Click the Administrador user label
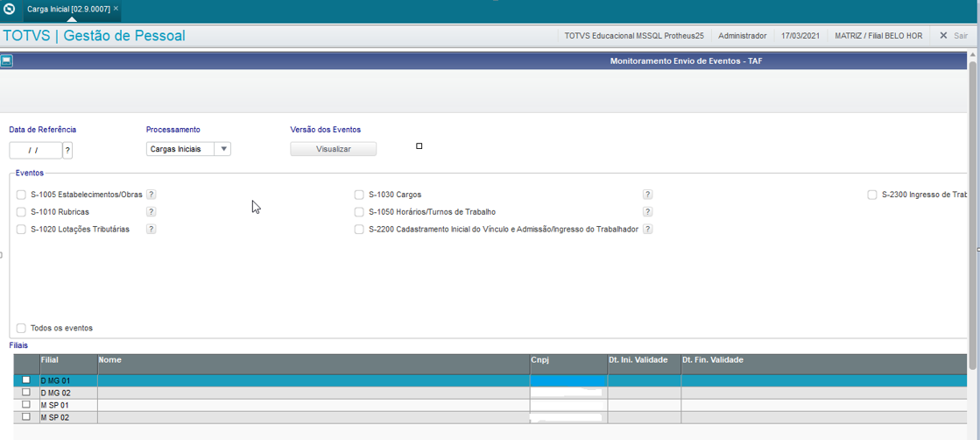This screenshot has height=440, width=980. point(743,36)
